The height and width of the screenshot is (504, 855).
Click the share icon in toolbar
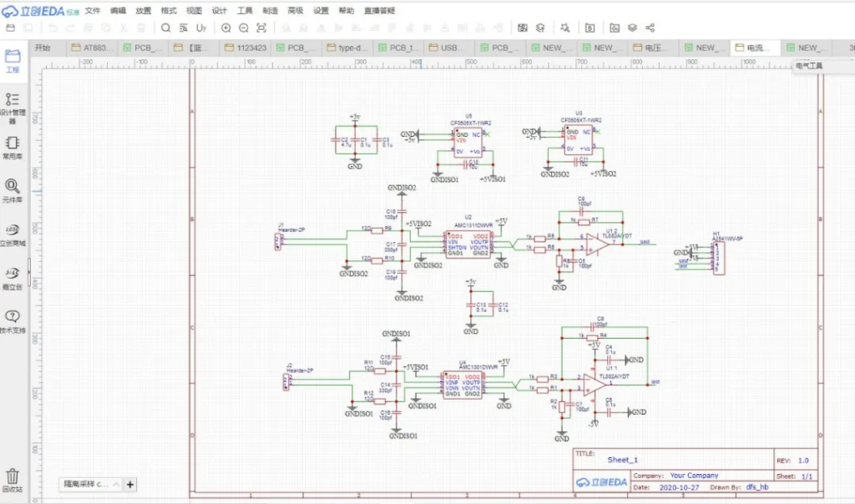pos(650,28)
